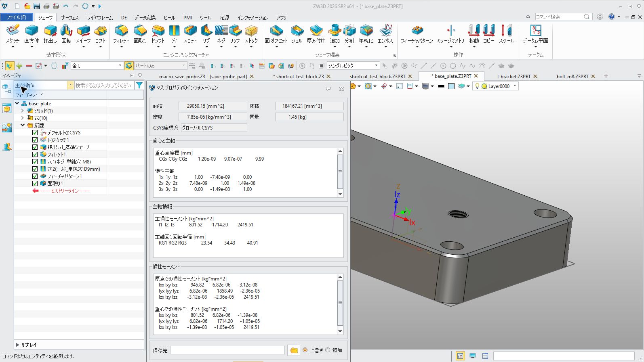Screen dimensions: 644x362
Task: Collapse the 履歴 folder node
Action: point(23,125)
